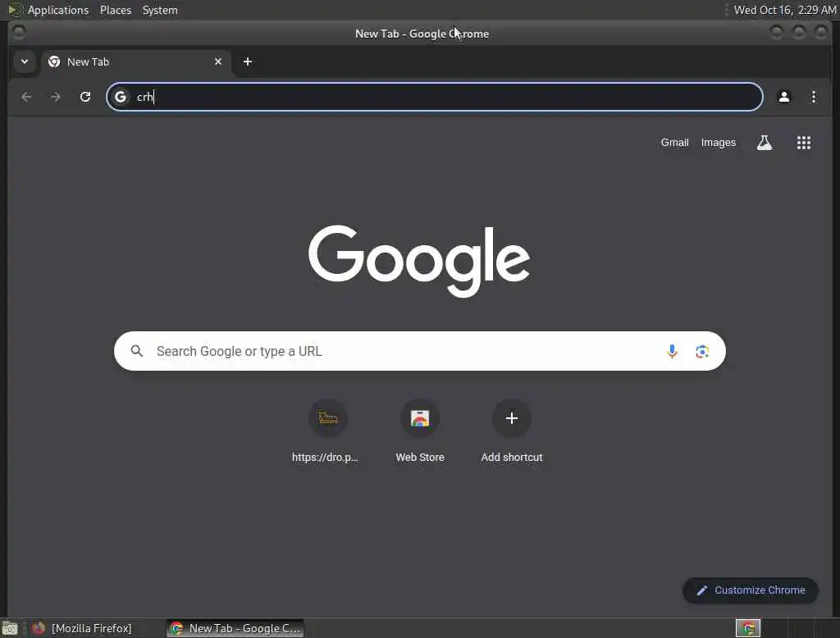Viewport: 840px width, 638px height.
Task: Click the magnifier icon in search box
Action: click(137, 351)
